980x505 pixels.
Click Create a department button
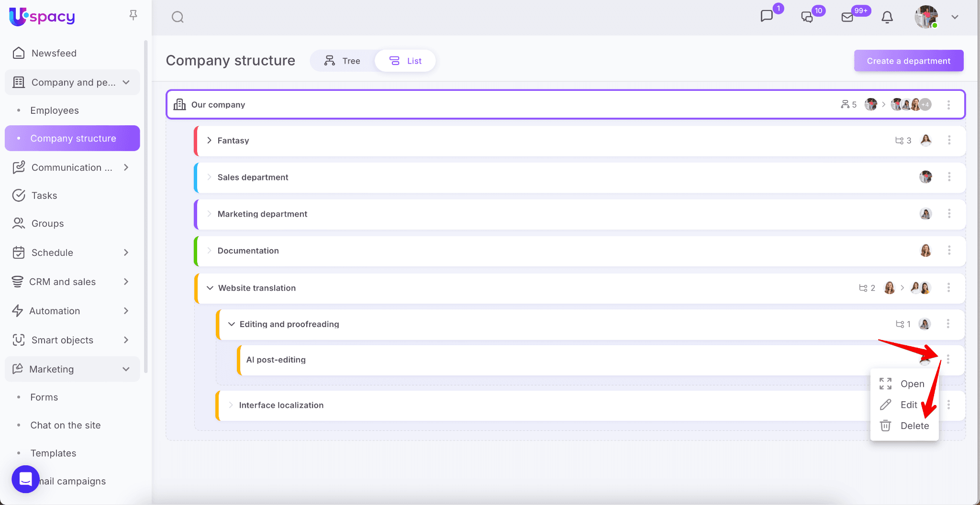908,61
